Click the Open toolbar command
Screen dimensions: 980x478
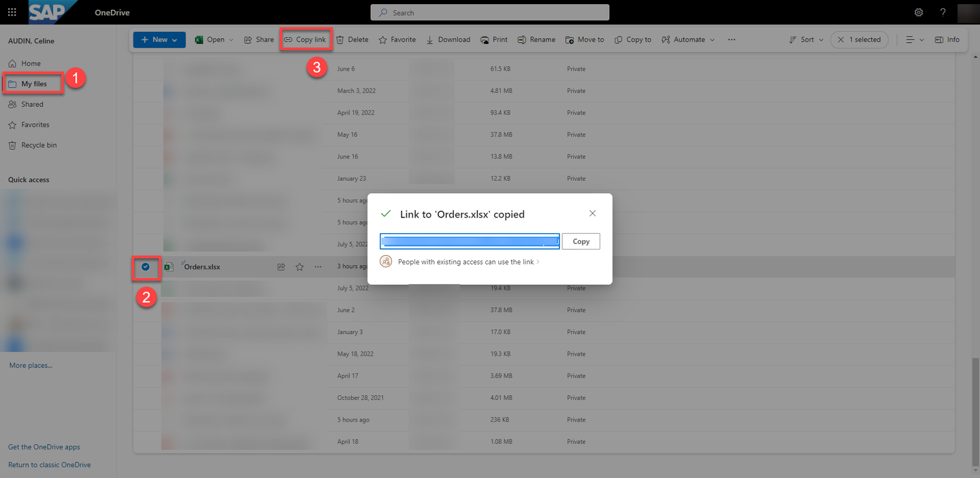tap(210, 39)
